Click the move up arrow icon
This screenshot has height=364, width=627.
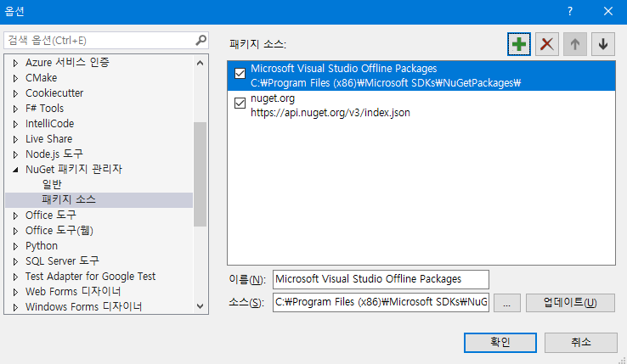pyautogui.click(x=575, y=44)
